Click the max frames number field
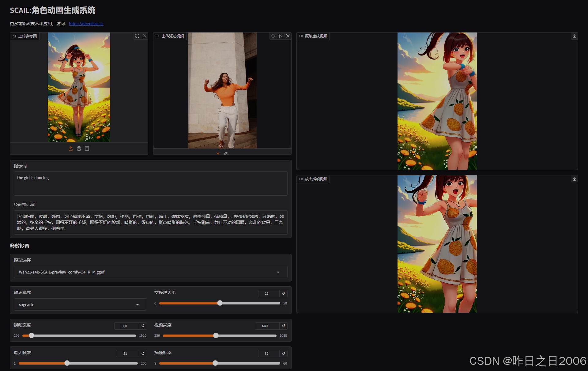 click(127, 354)
